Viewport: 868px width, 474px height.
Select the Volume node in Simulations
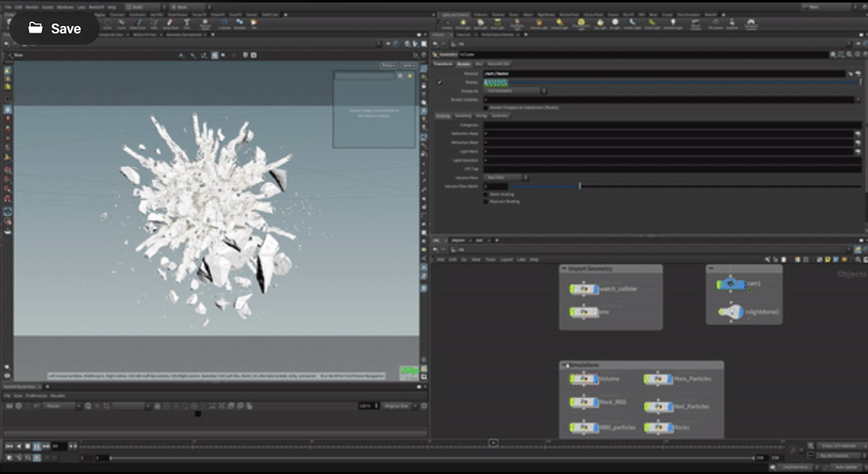[x=584, y=379]
